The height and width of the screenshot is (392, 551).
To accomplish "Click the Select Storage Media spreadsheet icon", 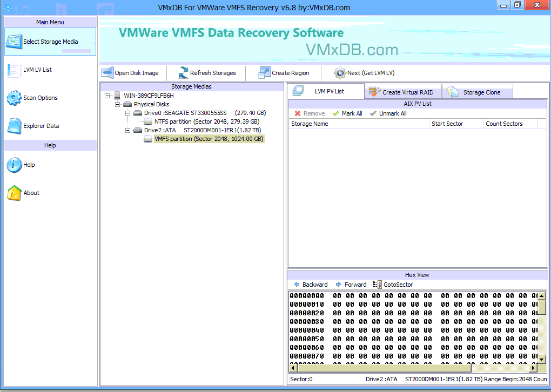I will [x=14, y=42].
